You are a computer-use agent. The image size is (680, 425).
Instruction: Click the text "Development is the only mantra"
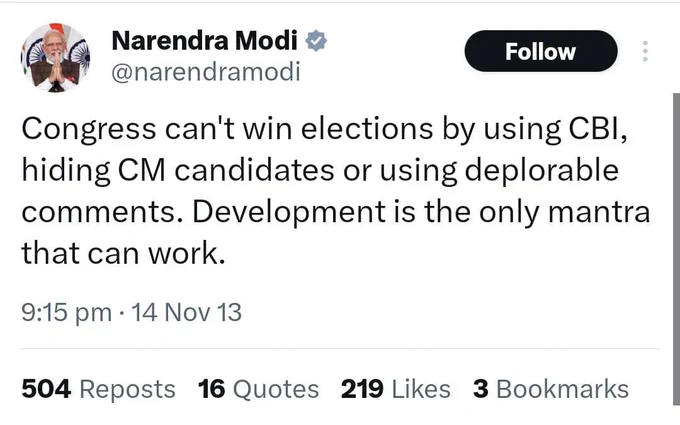coord(421,212)
